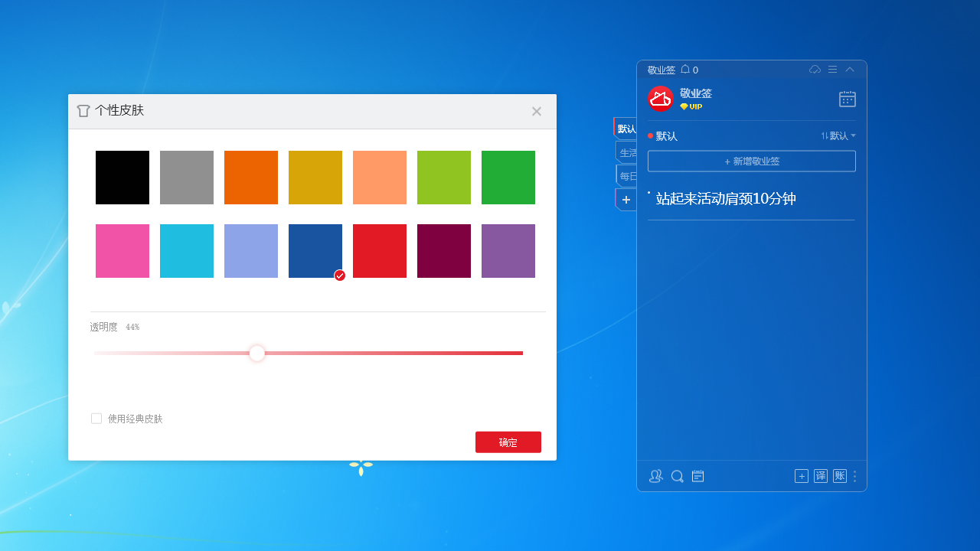The width and height of the screenshot is (980, 551).
Task: Click the red 敬业签 avatar logo
Action: click(660, 98)
